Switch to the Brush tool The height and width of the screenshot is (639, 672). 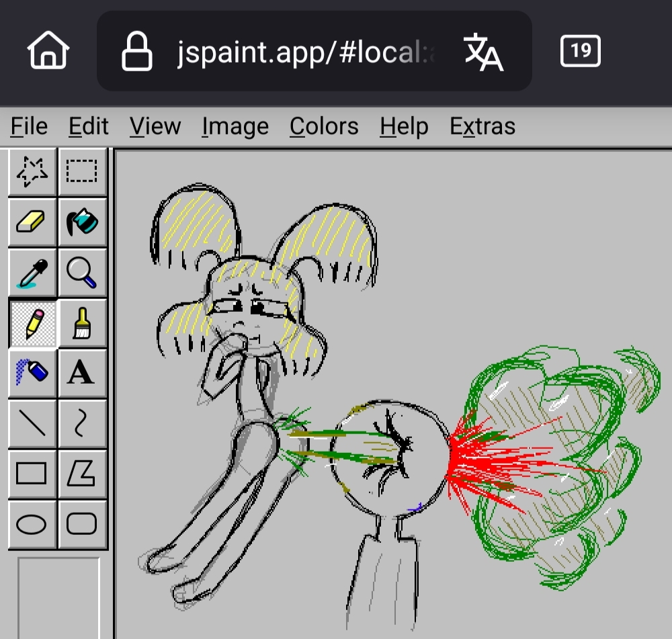tap(82, 323)
